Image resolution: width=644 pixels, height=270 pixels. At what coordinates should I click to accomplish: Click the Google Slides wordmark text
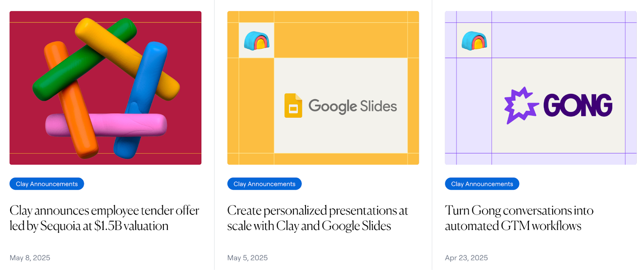353,106
